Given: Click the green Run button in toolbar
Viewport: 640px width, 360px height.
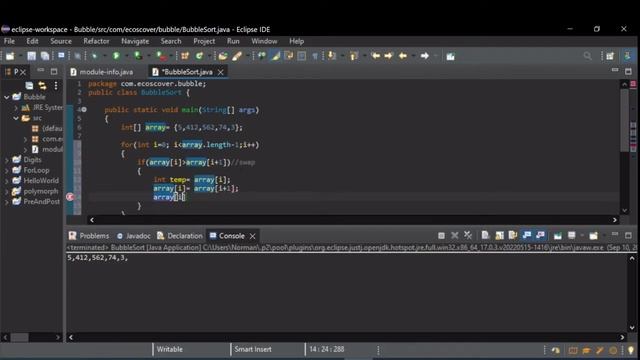Looking at the screenshot, I should pos(116,56).
